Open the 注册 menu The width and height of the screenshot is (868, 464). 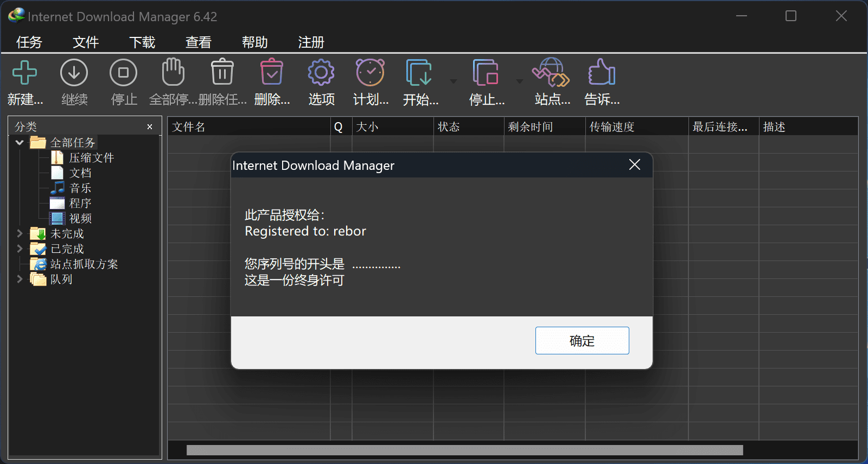(x=311, y=42)
